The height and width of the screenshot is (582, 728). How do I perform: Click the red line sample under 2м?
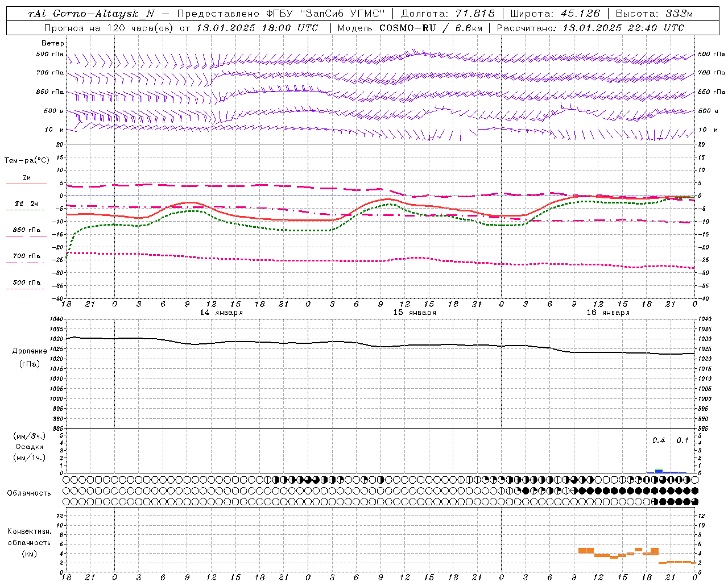[x=26, y=184]
